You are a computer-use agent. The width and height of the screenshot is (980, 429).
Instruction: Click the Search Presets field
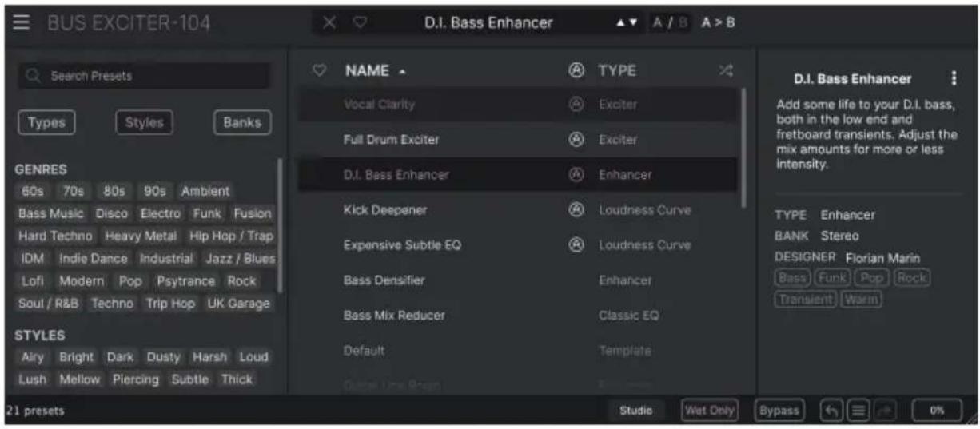[145, 76]
